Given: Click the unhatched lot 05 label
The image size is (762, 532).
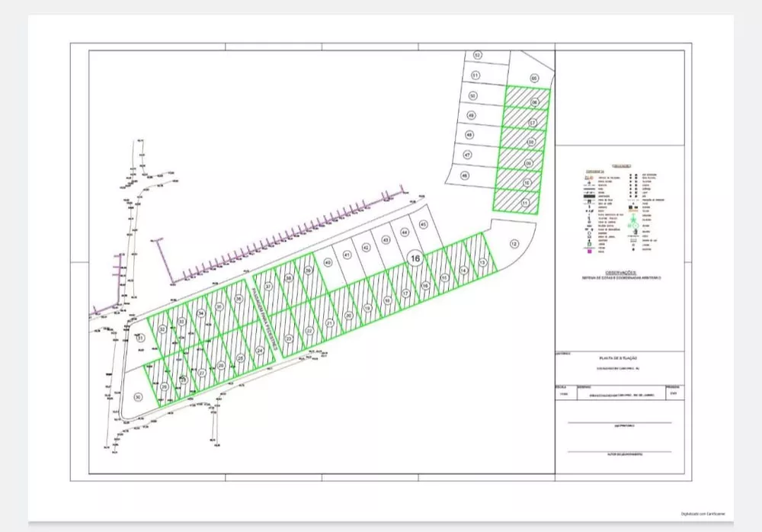Looking at the screenshot, I should [535, 79].
